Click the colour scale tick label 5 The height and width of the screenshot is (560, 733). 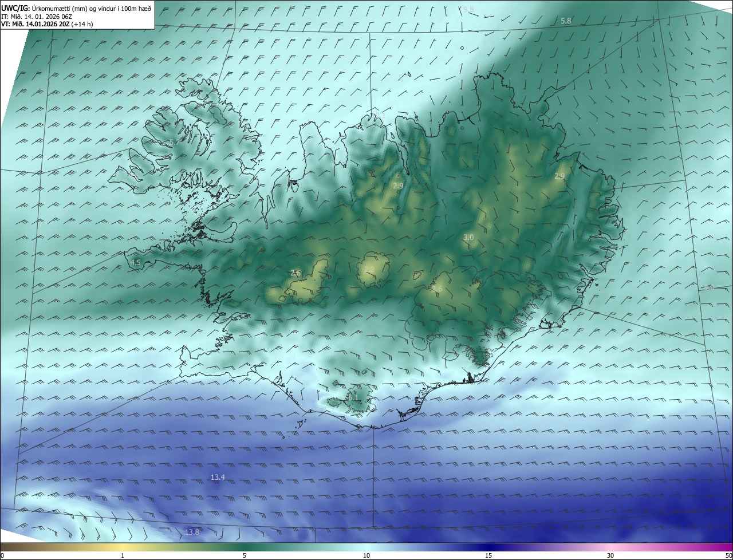coord(245,555)
